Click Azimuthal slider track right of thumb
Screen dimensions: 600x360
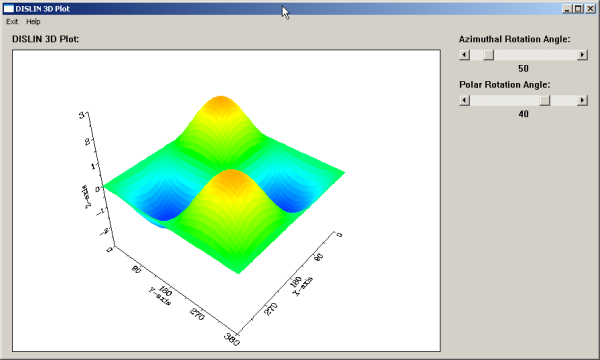point(535,55)
